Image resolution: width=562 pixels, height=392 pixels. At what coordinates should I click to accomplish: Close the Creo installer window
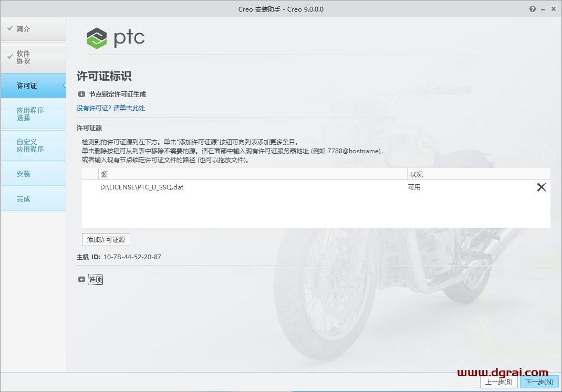point(554,9)
